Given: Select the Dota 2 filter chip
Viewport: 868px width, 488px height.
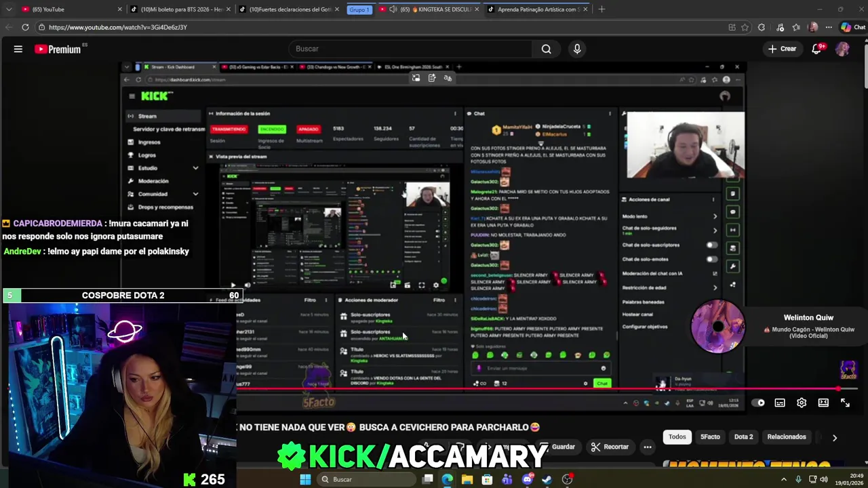Looking at the screenshot, I should point(743,437).
